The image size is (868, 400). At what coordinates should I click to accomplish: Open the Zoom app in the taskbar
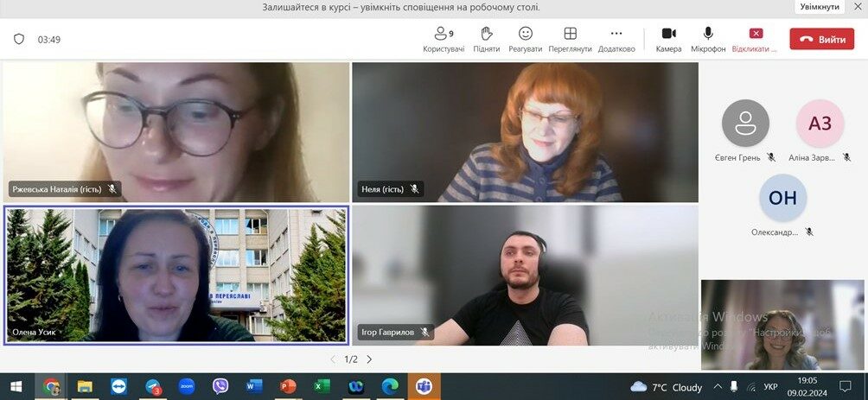pos(187,386)
